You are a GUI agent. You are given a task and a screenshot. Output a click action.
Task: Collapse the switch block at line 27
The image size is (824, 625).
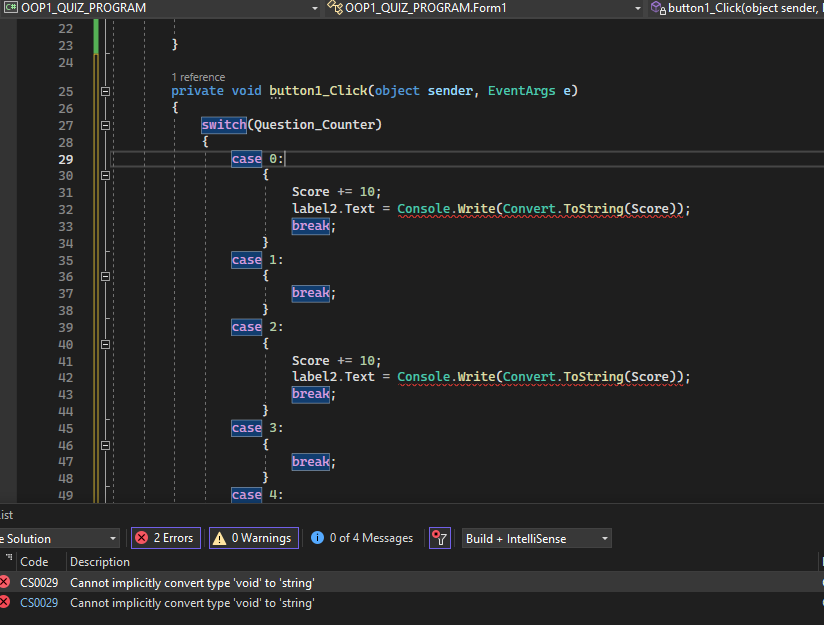(106, 125)
